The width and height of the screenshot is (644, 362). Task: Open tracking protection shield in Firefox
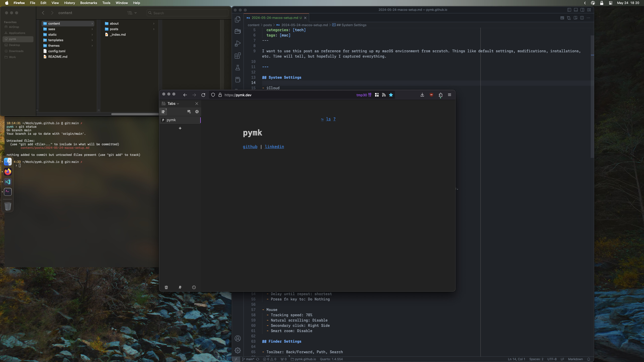tap(213, 95)
